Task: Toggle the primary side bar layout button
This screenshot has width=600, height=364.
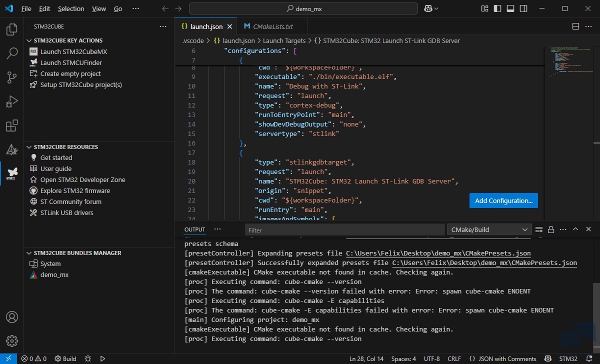Action: tap(497, 8)
